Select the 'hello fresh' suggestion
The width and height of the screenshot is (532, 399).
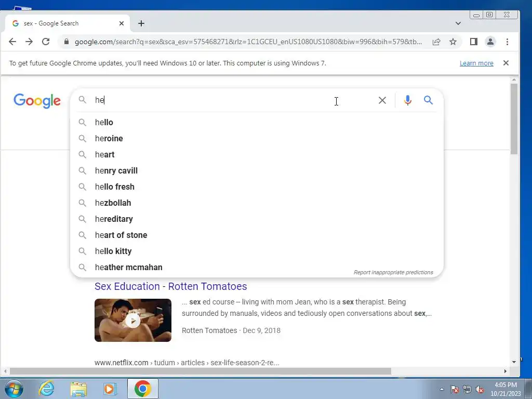click(257, 187)
